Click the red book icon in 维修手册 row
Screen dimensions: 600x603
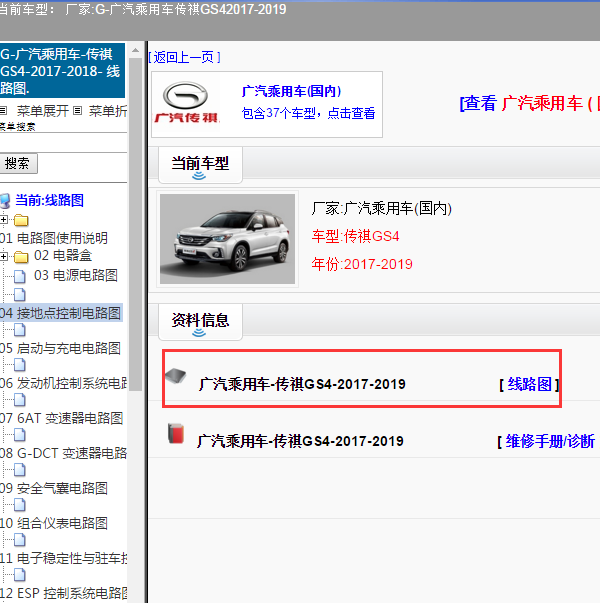click(x=176, y=433)
